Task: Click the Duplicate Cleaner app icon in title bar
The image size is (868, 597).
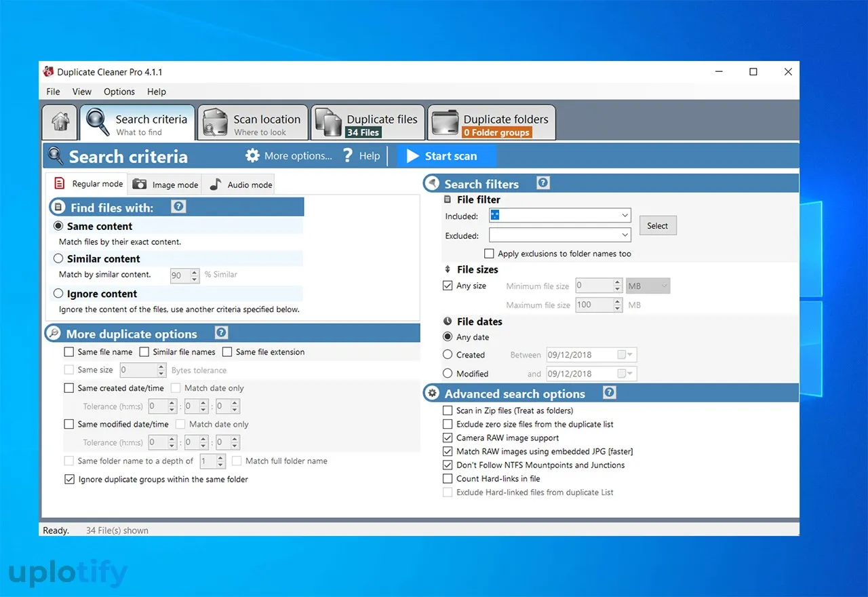Action: point(48,72)
